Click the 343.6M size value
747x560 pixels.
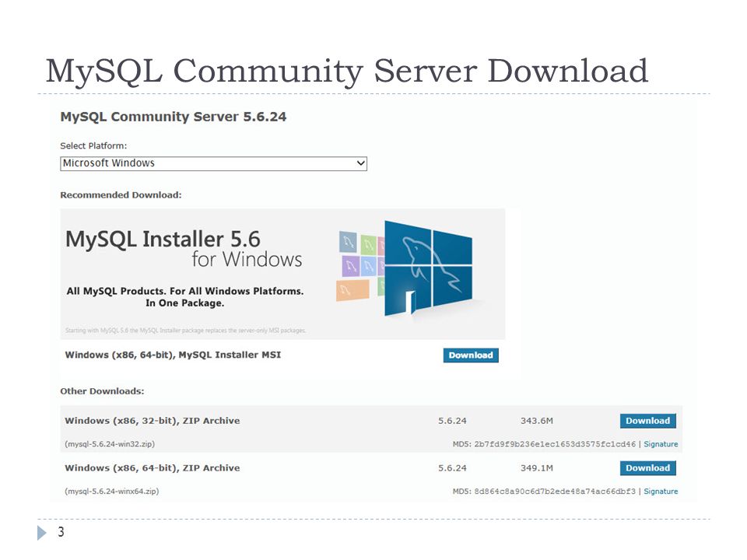pos(536,421)
